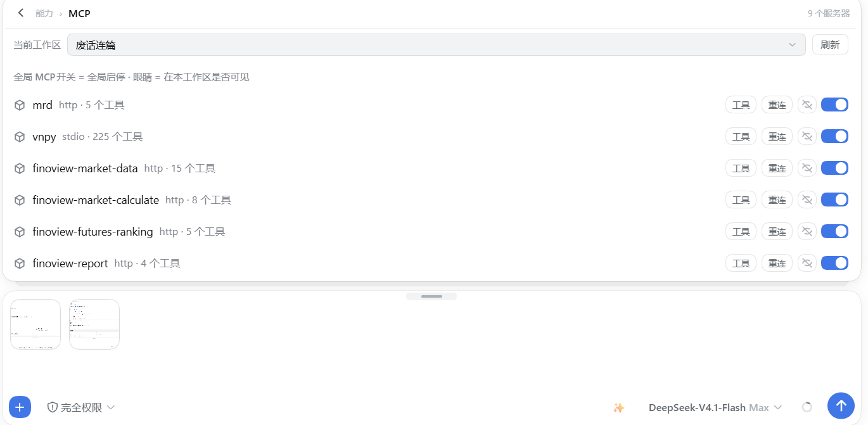The height and width of the screenshot is (425, 868).
Task: Toggle eye visibility for finoview-market-data
Action: tap(807, 168)
